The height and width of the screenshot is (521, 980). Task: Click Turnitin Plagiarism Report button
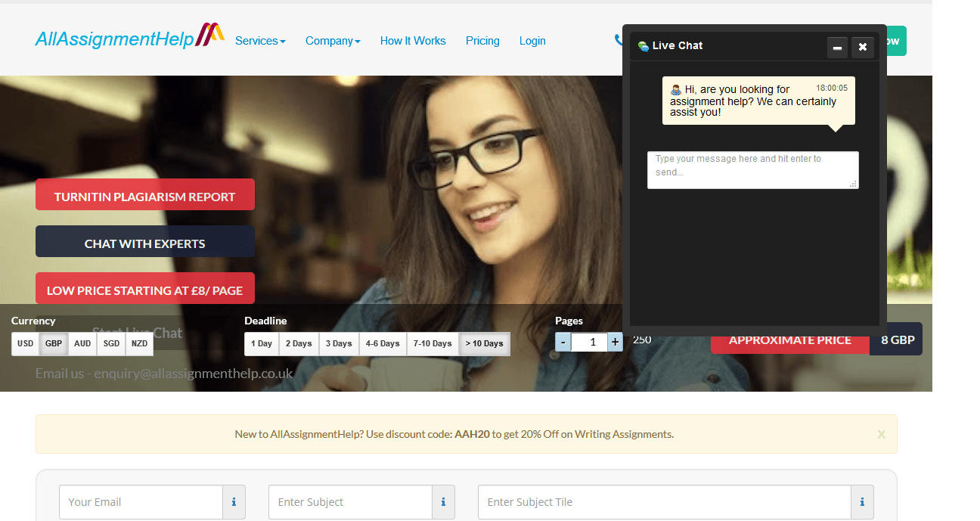[x=145, y=195]
